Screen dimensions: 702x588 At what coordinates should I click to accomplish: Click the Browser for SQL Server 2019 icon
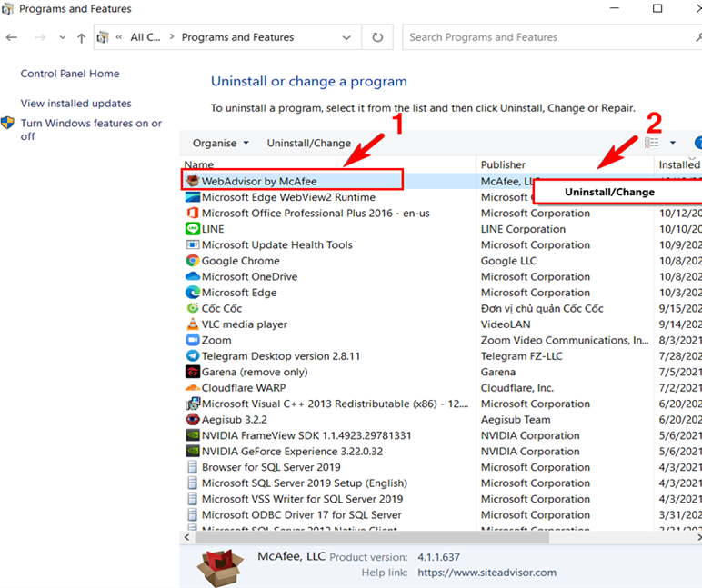click(x=193, y=467)
